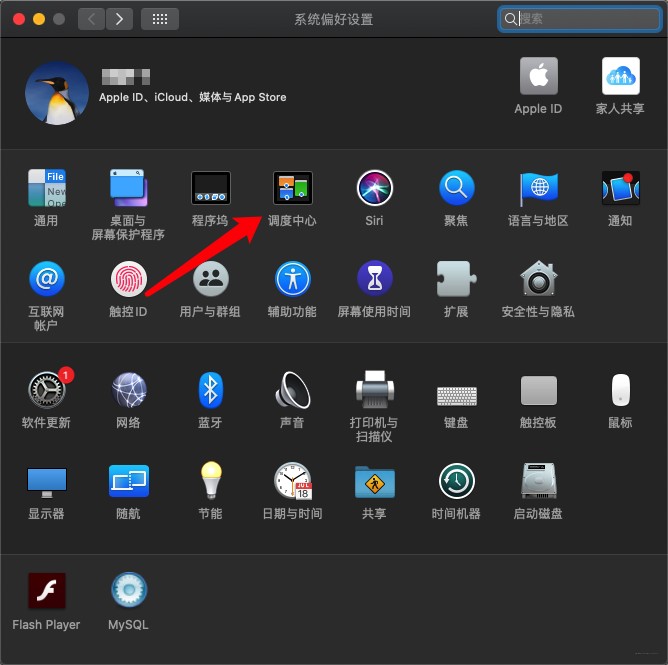
Task: Open 共享 (Sharing) preferences
Action: coord(374,481)
